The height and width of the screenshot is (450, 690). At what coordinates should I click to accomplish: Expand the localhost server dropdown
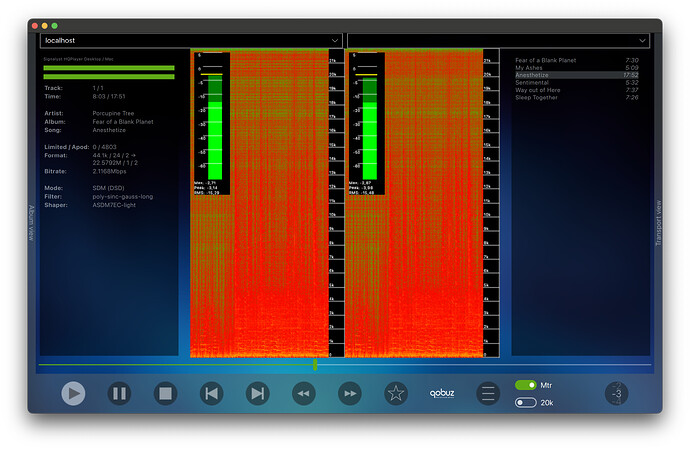pyautogui.click(x=191, y=40)
